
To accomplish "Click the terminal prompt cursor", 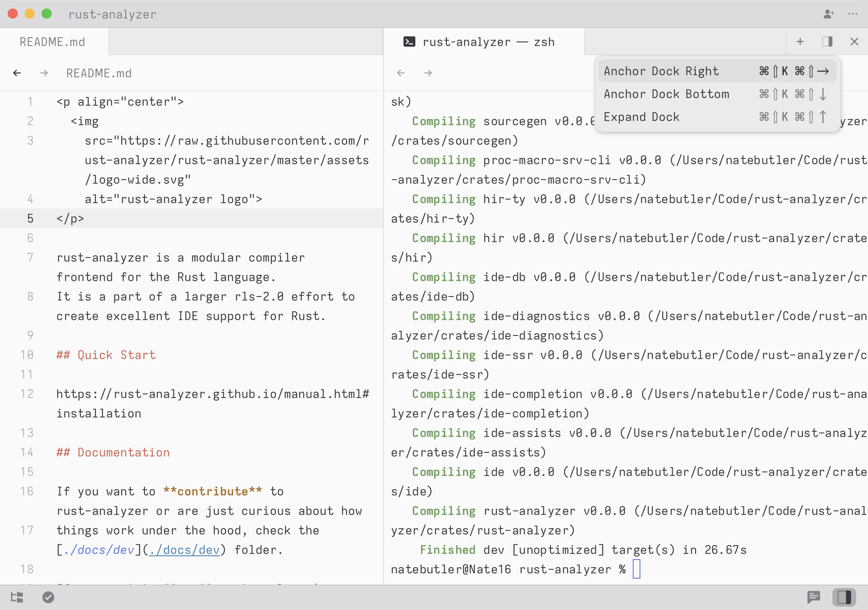I will [x=636, y=569].
